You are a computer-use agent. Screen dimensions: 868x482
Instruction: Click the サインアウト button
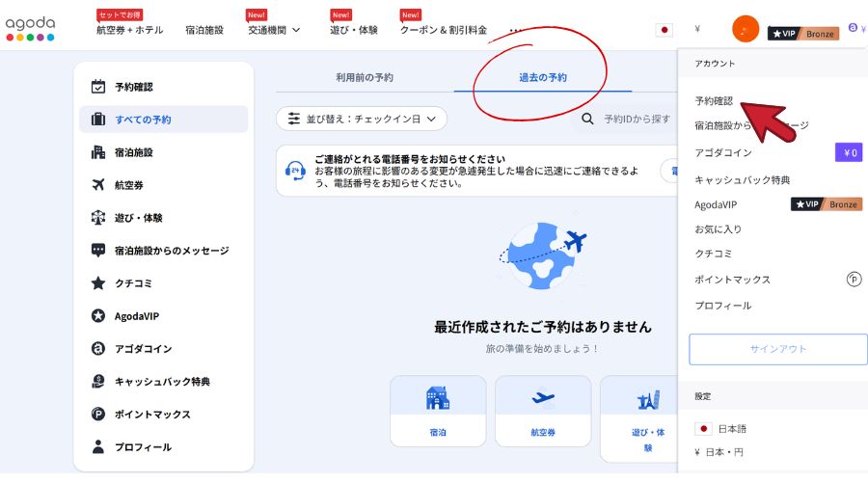coord(777,349)
